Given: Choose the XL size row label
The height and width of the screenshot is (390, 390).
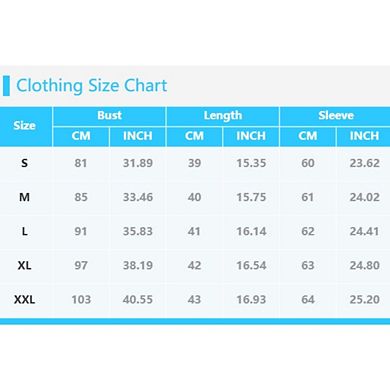Looking at the screenshot, I should click(24, 265).
